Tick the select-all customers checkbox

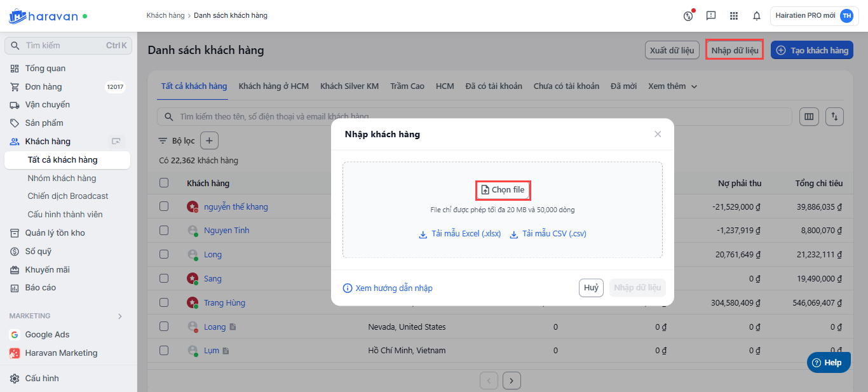(164, 183)
